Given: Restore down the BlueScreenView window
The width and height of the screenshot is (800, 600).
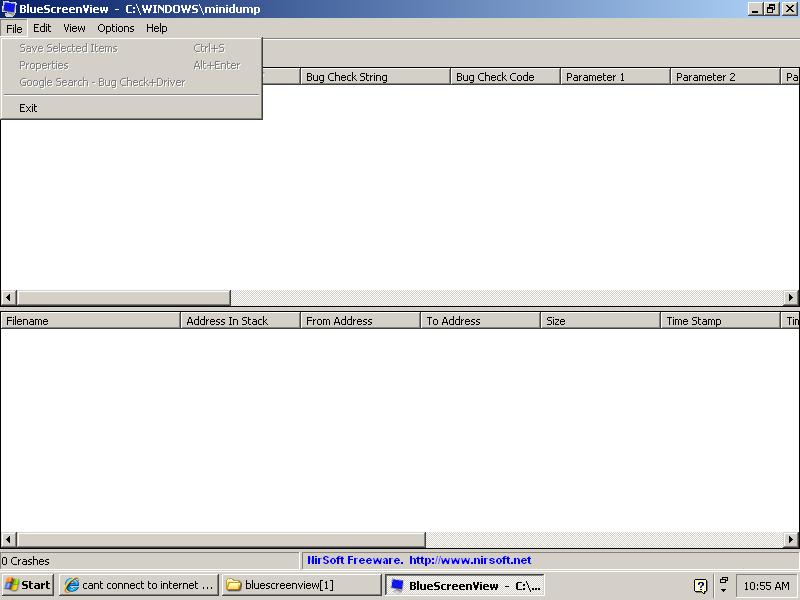Looking at the screenshot, I should click(x=771, y=9).
